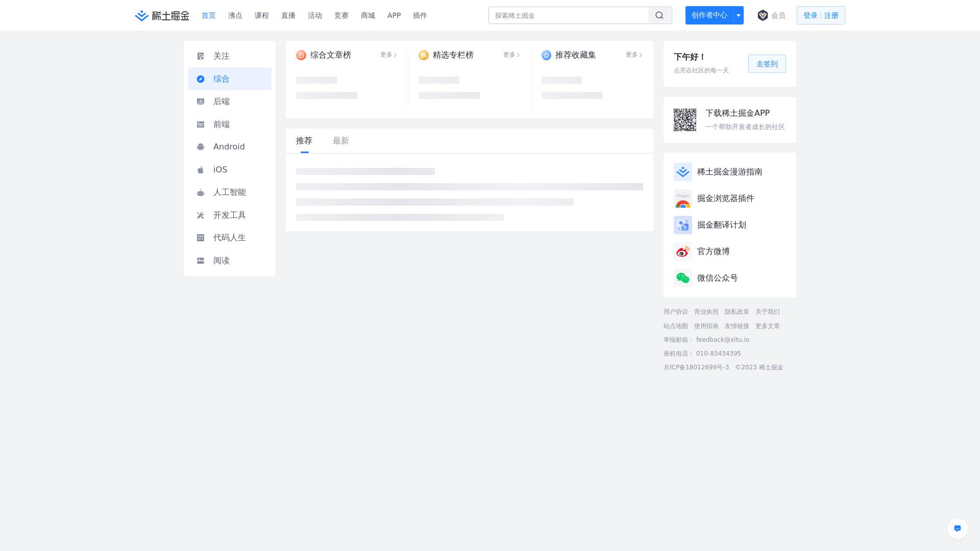
Task: Click the 推荐收藏集 blue star icon
Action: (547, 55)
